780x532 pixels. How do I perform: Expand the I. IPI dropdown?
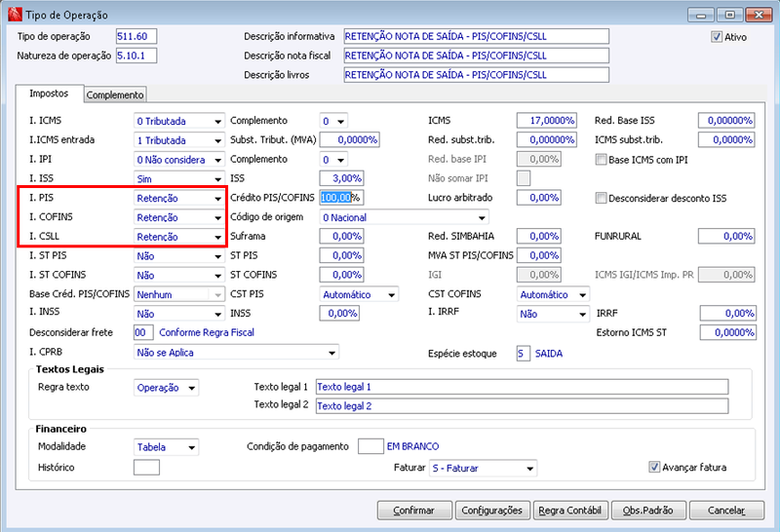click(x=178, y=160)
